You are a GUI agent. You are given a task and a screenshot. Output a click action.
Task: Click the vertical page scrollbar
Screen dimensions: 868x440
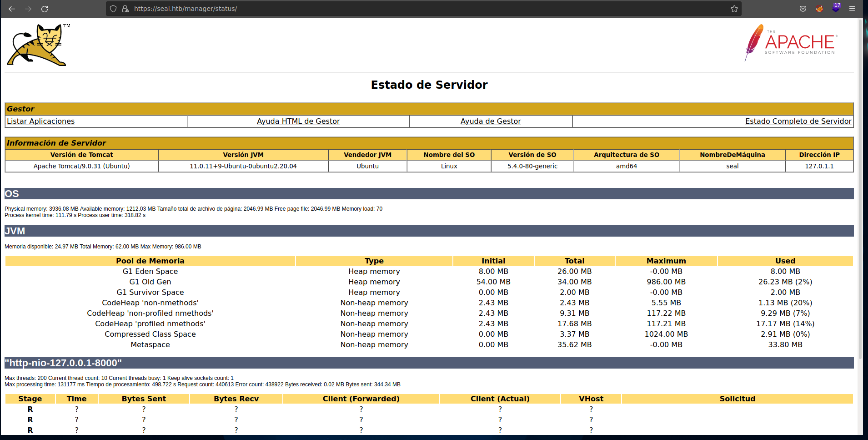coord(860,182)
